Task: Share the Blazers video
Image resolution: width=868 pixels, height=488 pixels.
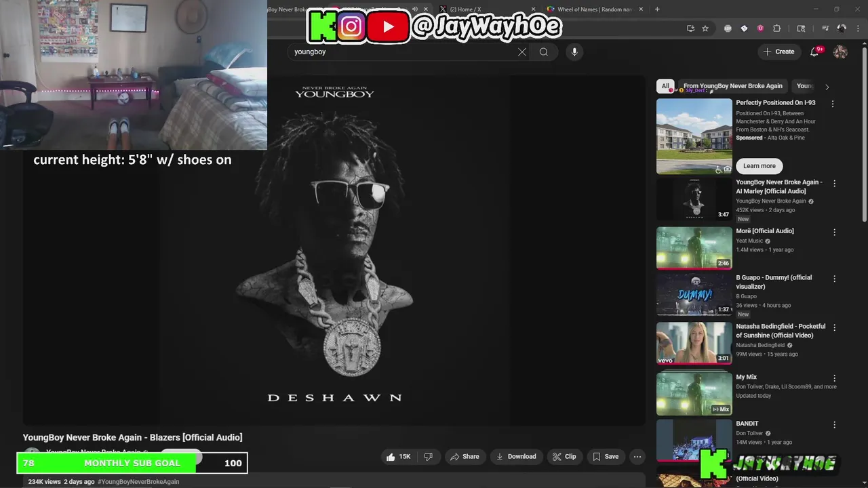Action: (x=465, y=457)
